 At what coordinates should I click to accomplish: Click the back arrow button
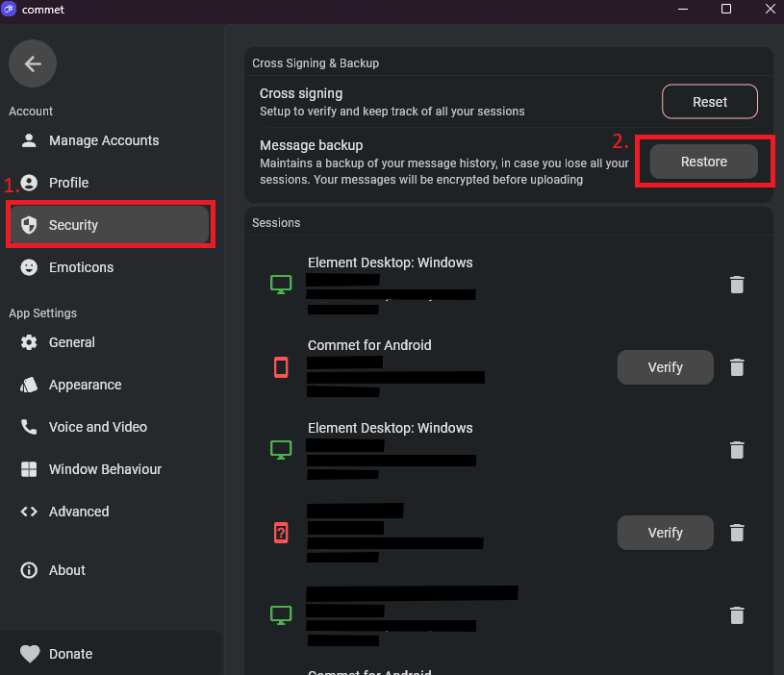(33, 64)
